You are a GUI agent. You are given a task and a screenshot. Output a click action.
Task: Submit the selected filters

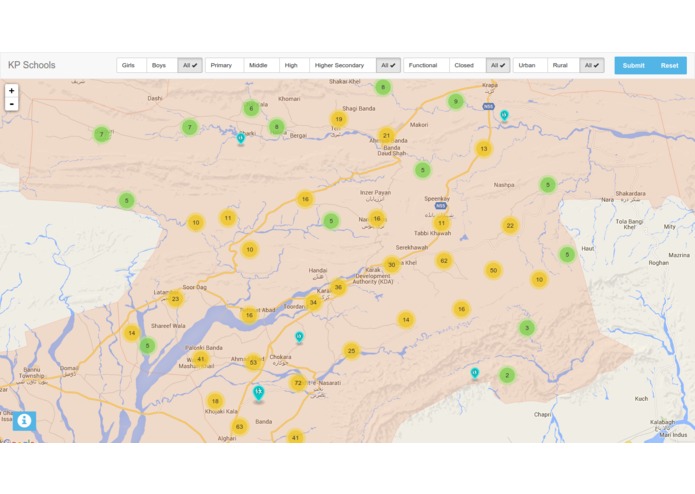(x=633, y=66)
